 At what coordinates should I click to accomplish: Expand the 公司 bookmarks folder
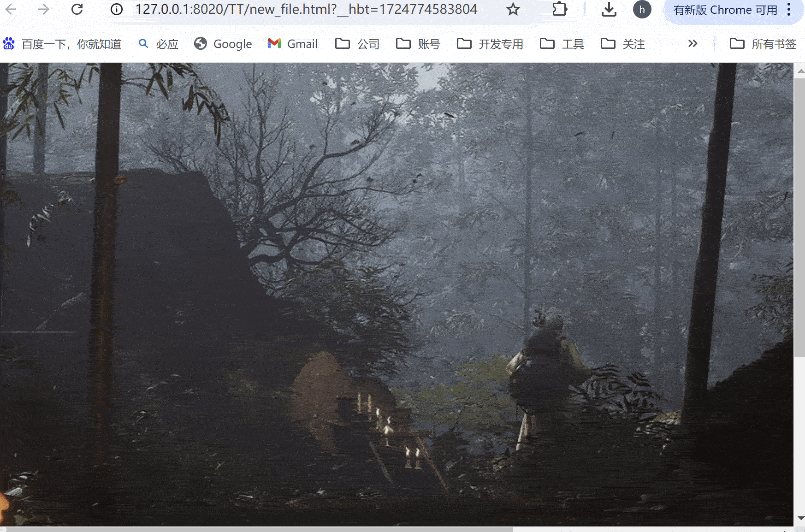pyautogui.click(x=357, y=44)
